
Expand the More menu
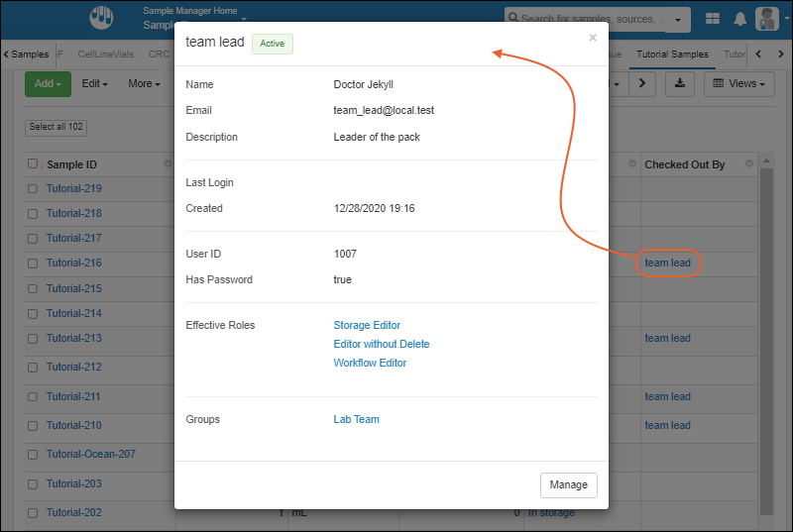(144, 84)
